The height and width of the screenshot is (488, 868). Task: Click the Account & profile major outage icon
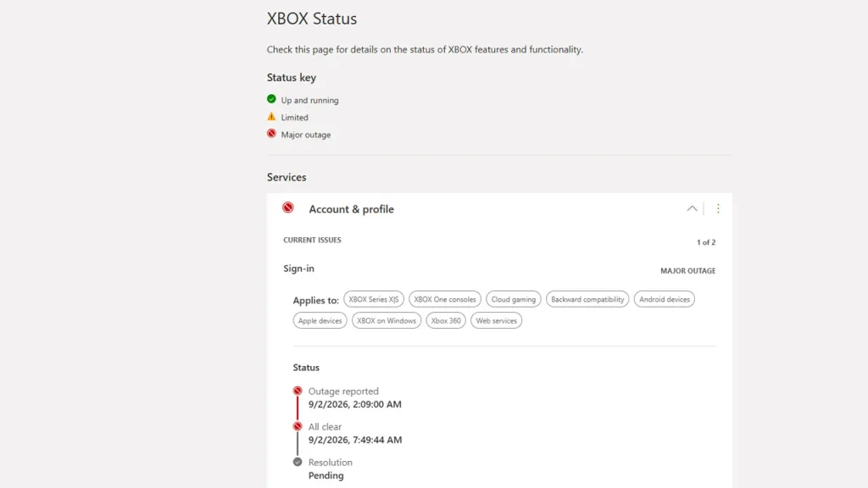288,208
